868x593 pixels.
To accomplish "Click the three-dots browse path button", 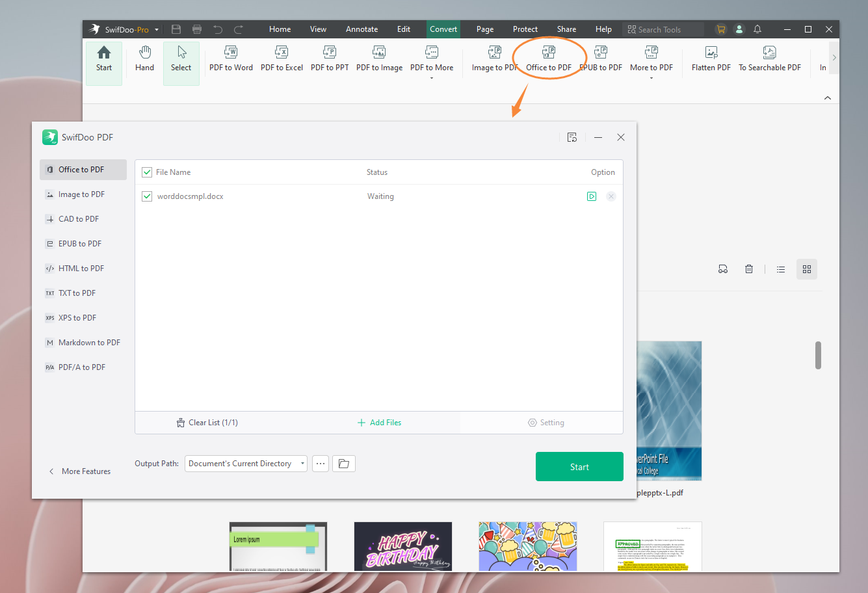I will pyautogui.click(x=320, y=464).
